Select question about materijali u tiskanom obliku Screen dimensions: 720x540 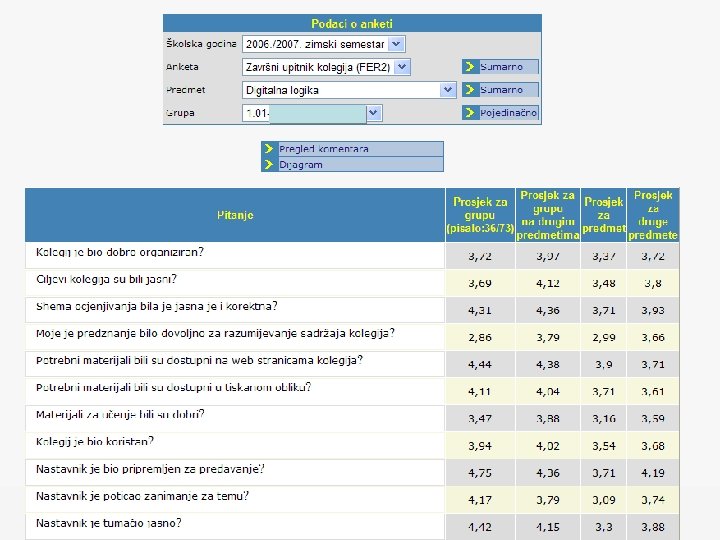[173, 388]
